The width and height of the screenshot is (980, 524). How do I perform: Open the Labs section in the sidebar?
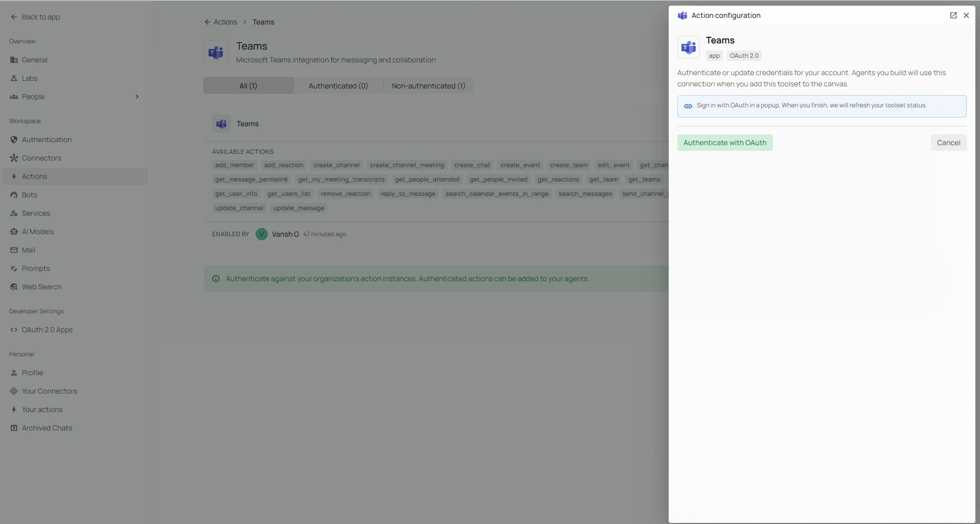pos(29,78)
